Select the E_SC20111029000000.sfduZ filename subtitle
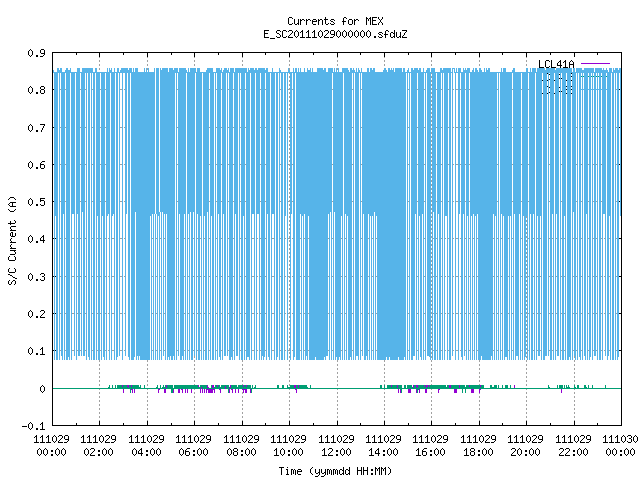Viewport: 640px width, 480px height. (x=335, y=34)
